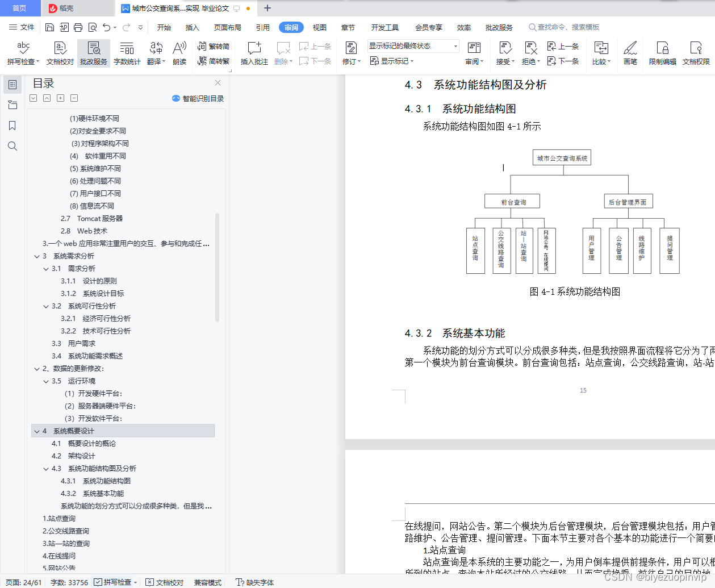This screenshot has width=715, height=588.
Task: Click the save icon in quick access bar
Action: tap(49, 27)
